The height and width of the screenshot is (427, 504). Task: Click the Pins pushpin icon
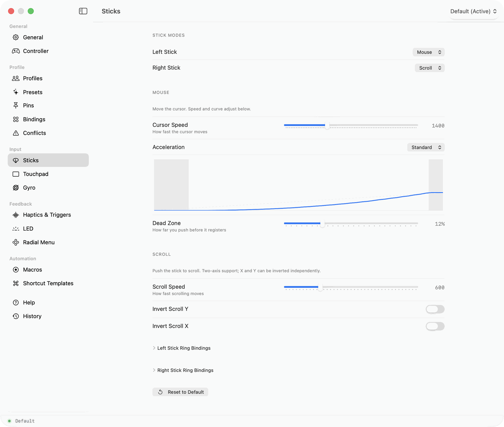[x=16, y=105]
